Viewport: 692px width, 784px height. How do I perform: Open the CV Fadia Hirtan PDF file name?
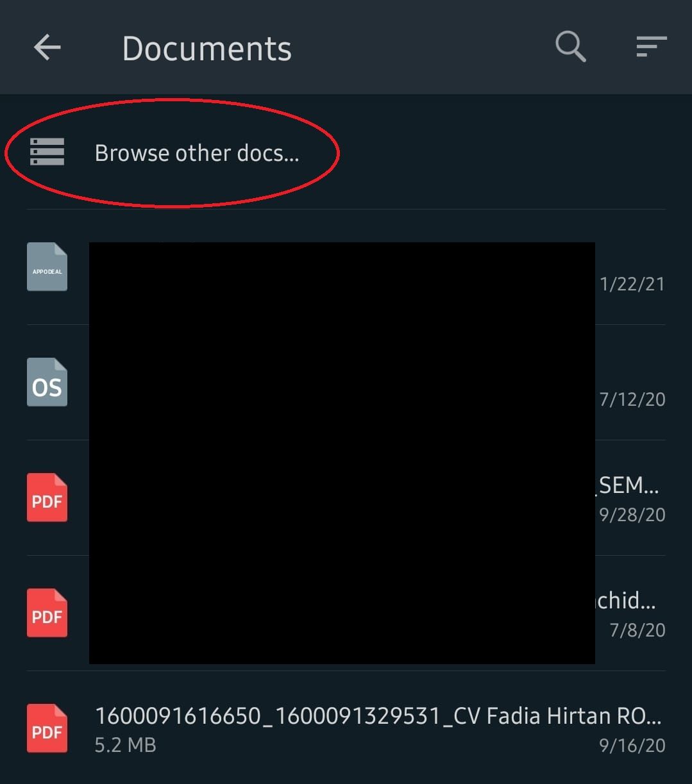(x=378, y=715)
